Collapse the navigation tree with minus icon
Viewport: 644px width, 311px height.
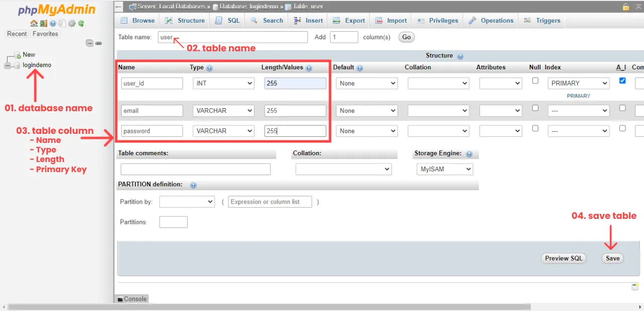90,43
